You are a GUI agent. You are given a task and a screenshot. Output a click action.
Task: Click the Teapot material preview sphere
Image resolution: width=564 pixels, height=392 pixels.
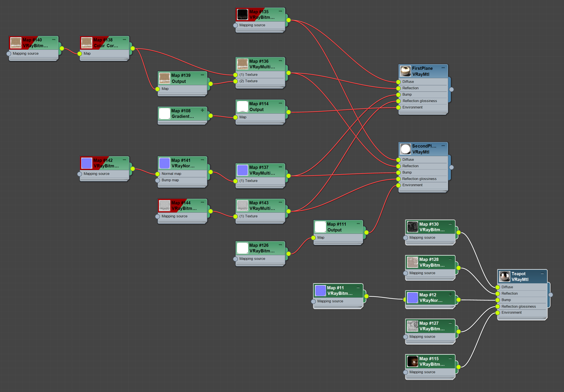point(505,276)
